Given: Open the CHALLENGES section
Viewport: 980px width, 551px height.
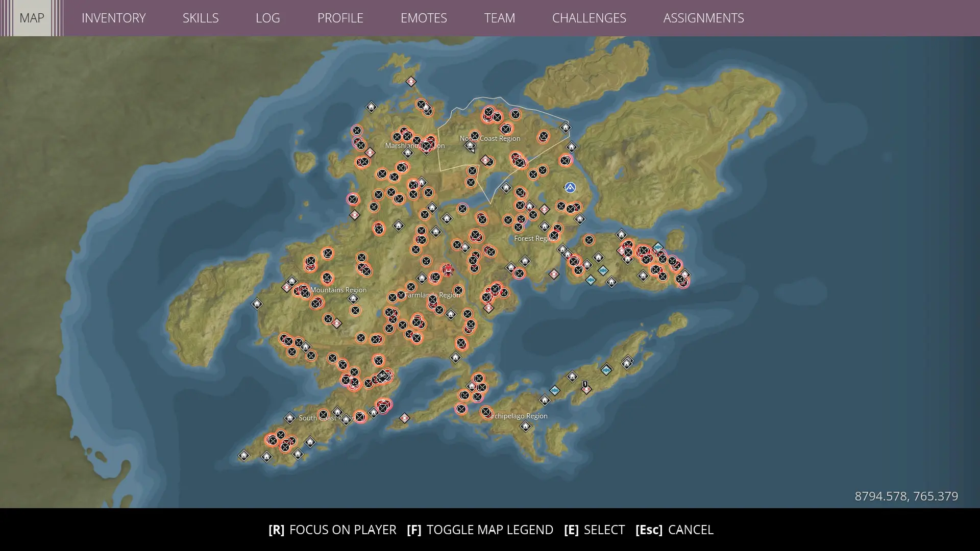Looking at the screenshot, I should (x=589, y=18).
